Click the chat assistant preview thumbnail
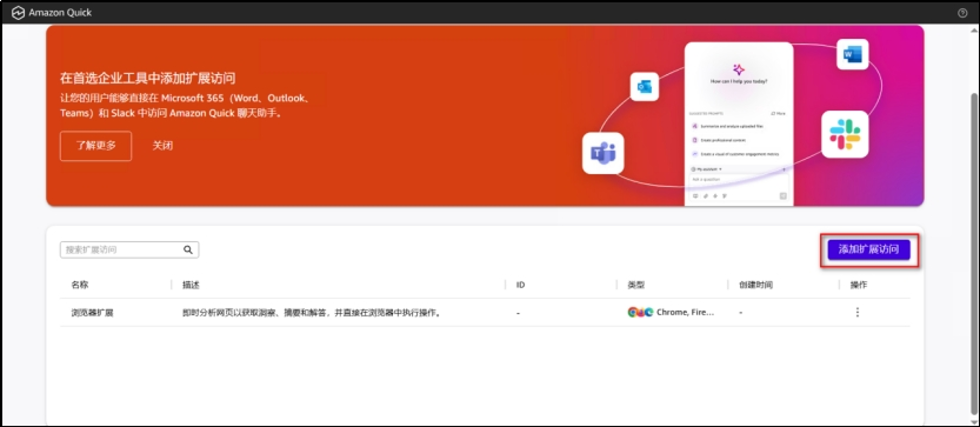 coord(738,124)
